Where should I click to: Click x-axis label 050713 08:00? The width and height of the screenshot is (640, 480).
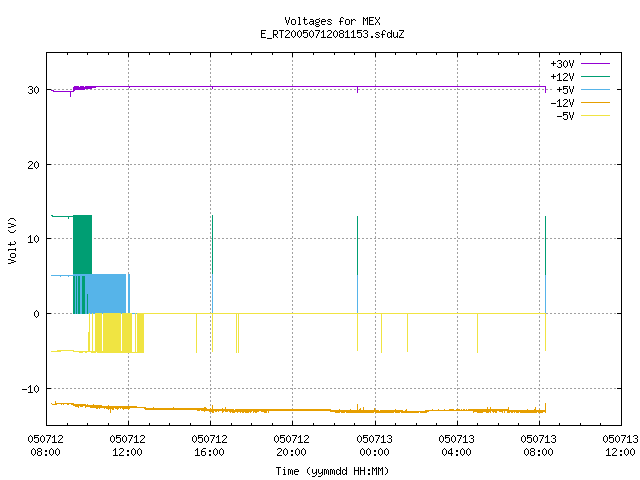click(x=538, y=446)
